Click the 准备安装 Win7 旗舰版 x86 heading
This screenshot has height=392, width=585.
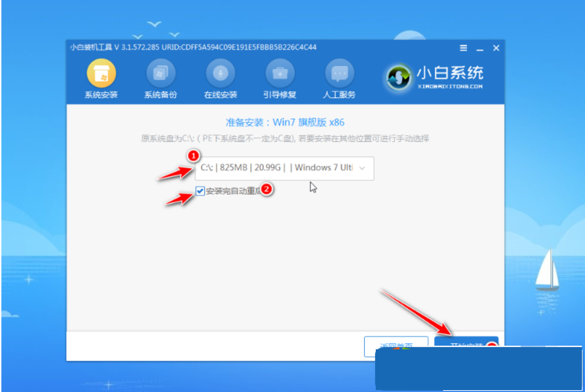coord(285,122)
